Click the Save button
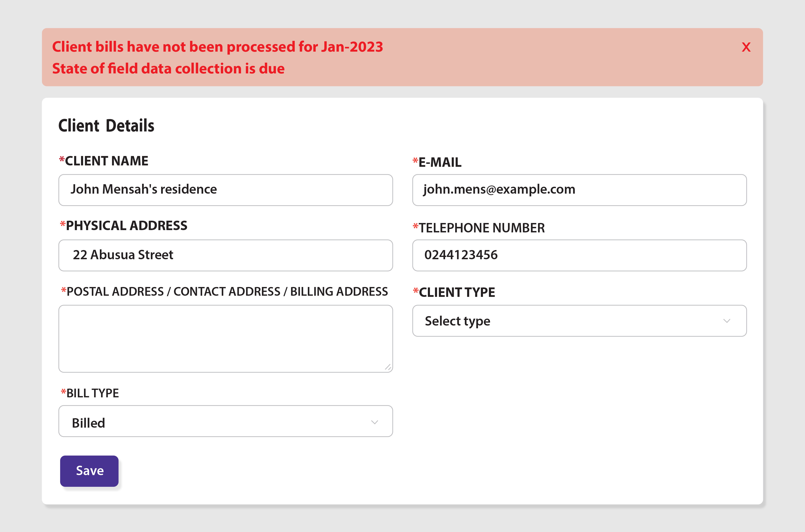Screen dimensions: 805x532 89,471
